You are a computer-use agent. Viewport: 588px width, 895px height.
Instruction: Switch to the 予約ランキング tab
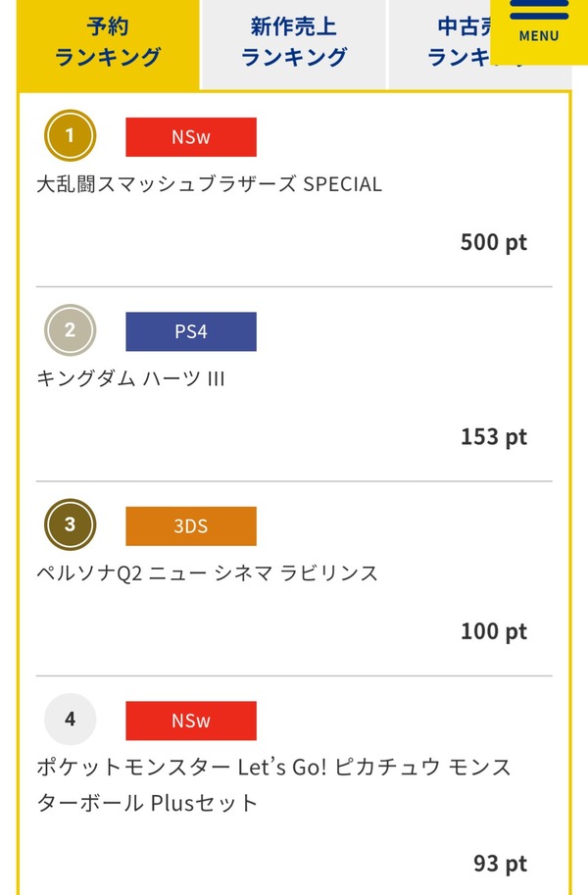[x=107, y=42]
